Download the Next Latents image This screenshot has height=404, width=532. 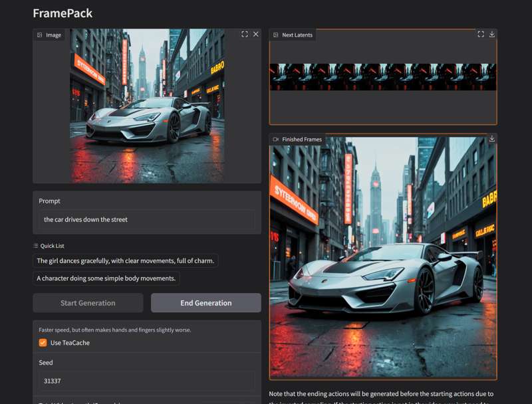tap(492, 35)
